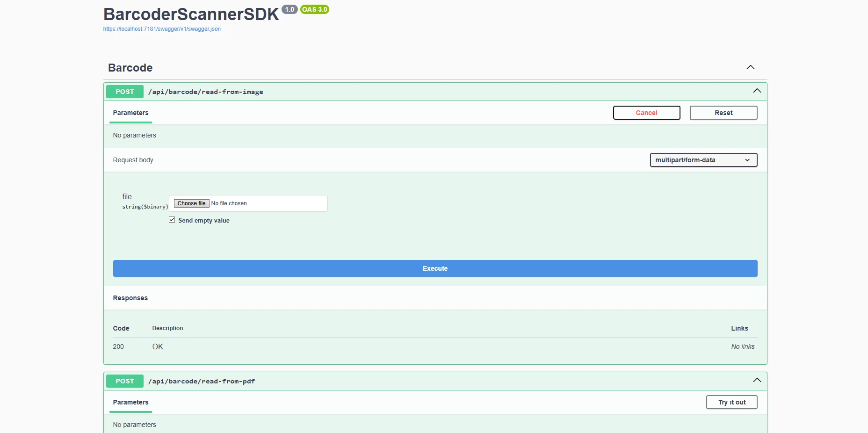868x433 pixels.
Task: Select Parameters tab in read-from-pdf
Action: [x=130, y=402]
